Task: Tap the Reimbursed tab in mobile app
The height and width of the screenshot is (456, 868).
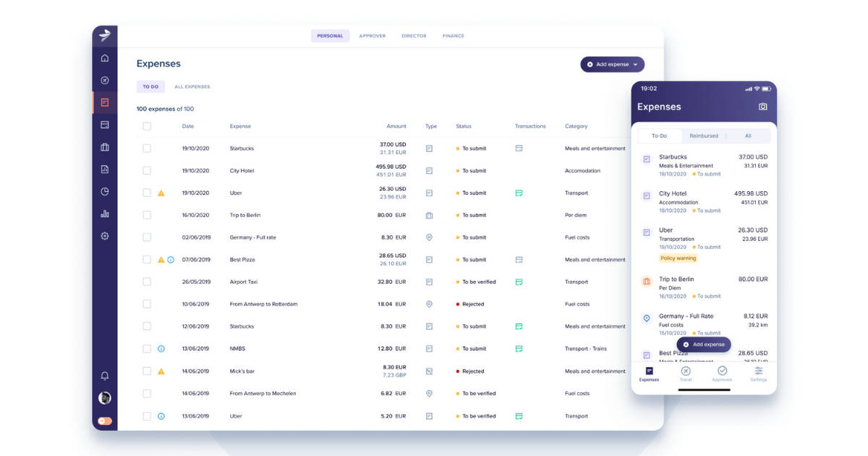Action: point(704,136)
